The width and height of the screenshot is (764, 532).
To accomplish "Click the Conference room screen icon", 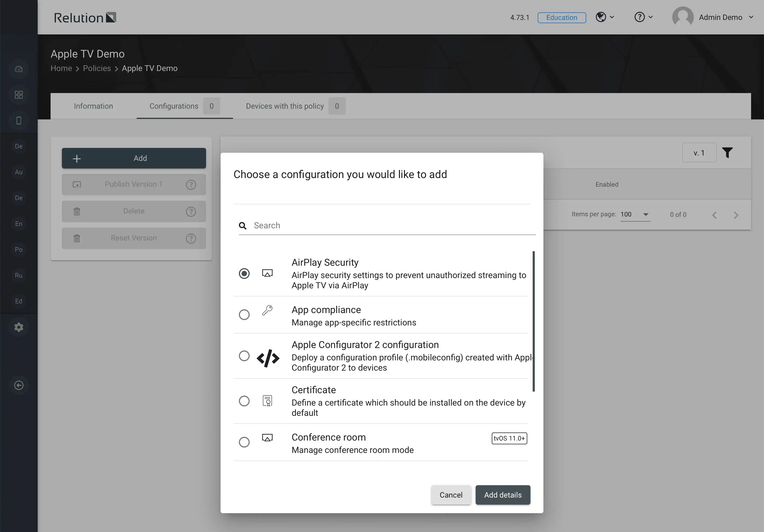I will tap(267, 438).
